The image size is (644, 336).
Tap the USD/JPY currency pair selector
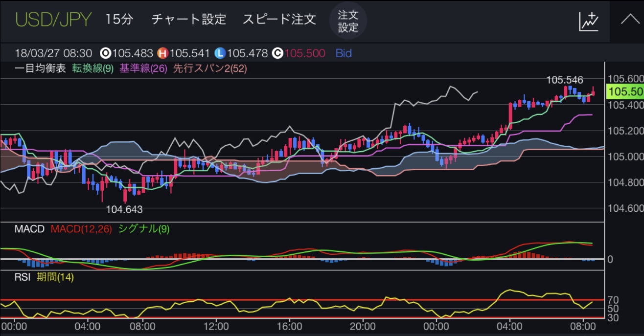[53, 20]
